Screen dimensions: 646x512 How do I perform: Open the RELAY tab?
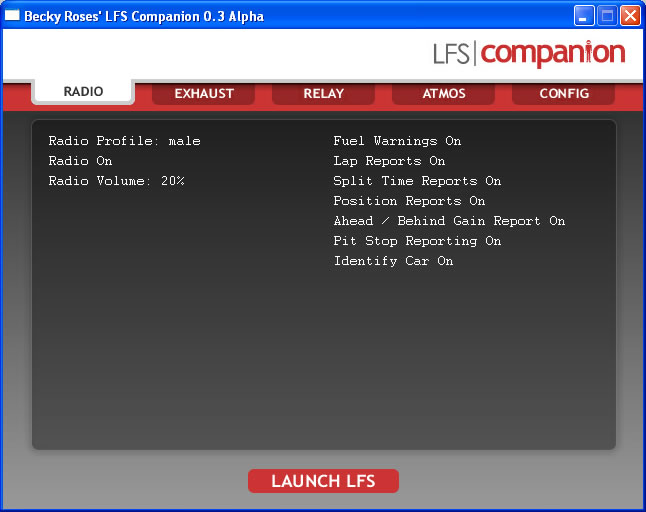323,94
